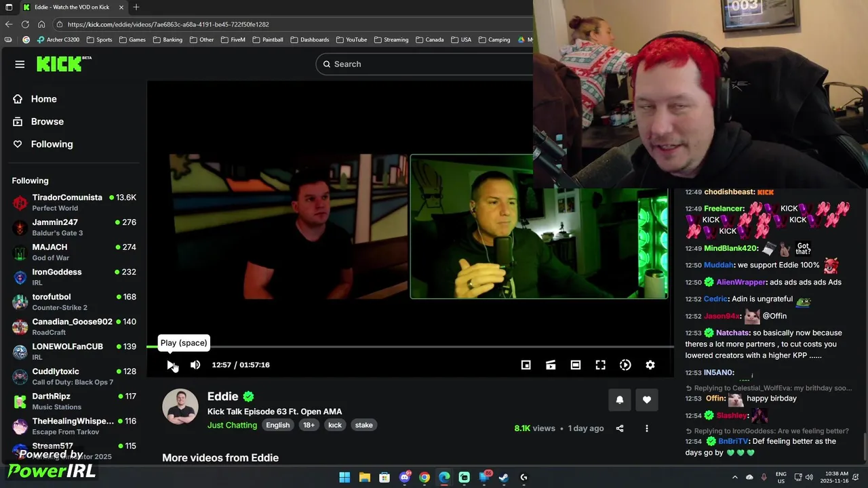Open the Windows Start menu
The height and width of the screenshot is (488, 868).
(344, 477)
